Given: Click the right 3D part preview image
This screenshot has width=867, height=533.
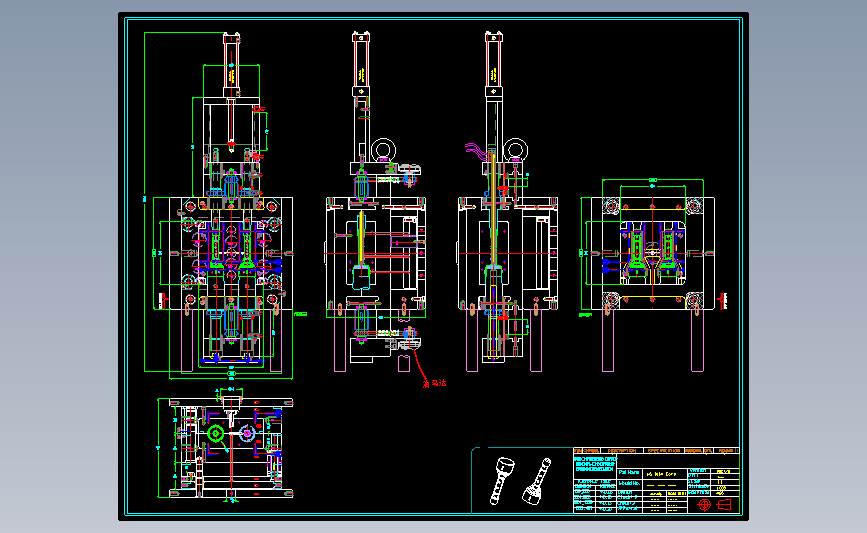Looking at the screenshot, I should coord(537,480).
